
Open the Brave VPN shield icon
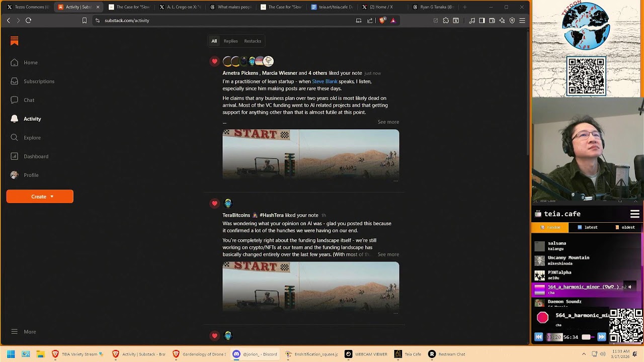tap(512, 21)
